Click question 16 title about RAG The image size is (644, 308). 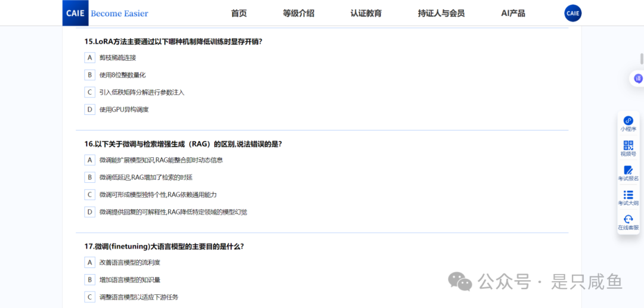(x=183, y=144)
